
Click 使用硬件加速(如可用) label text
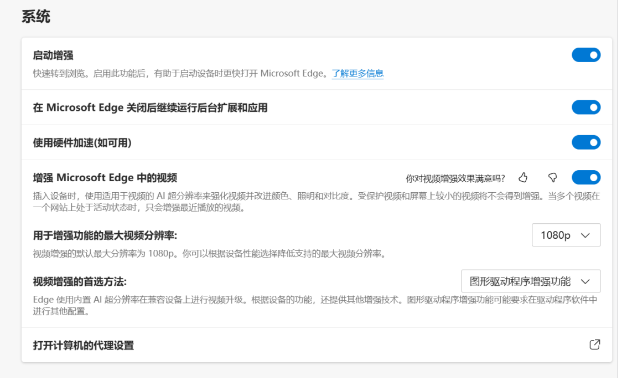[82, 143]
